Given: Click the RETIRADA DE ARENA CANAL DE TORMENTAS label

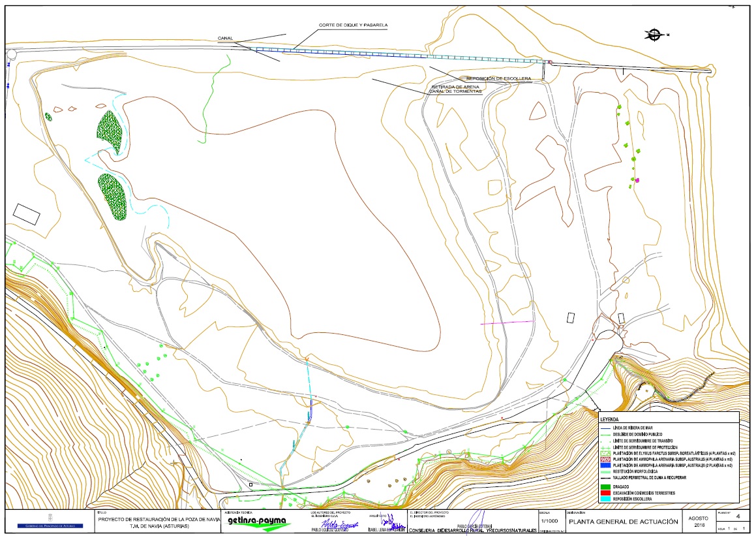Looking at the screenshot, I should 455,89.
